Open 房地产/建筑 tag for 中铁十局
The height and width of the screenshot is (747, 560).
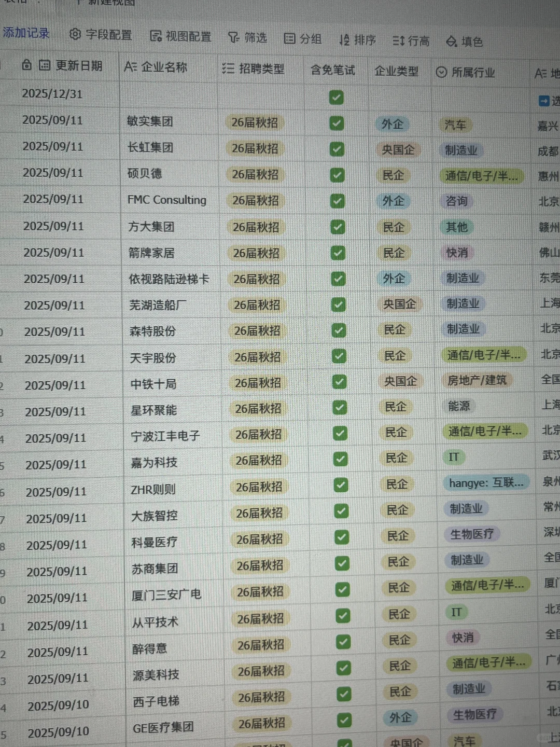point(477,380)
